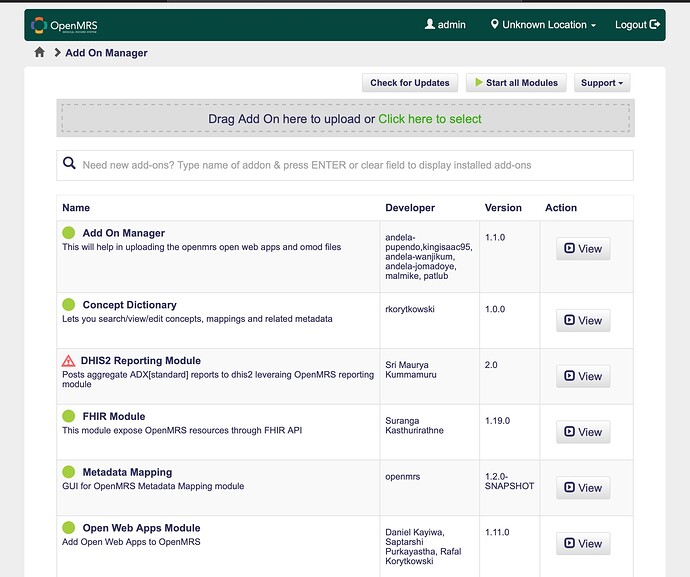Click red warning icon for DHIS2 Reporting Module

coord(68,361)
